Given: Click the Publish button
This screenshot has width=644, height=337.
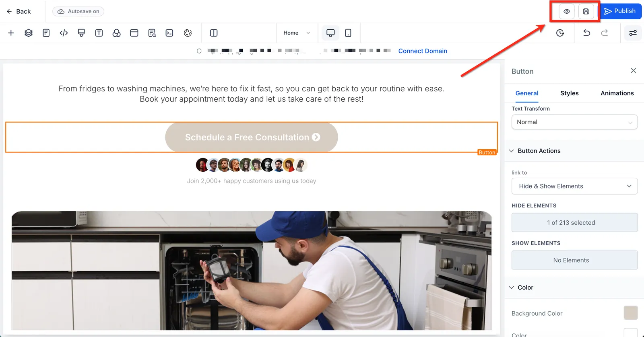Looking at the screenshot, I should pos(620,11).
